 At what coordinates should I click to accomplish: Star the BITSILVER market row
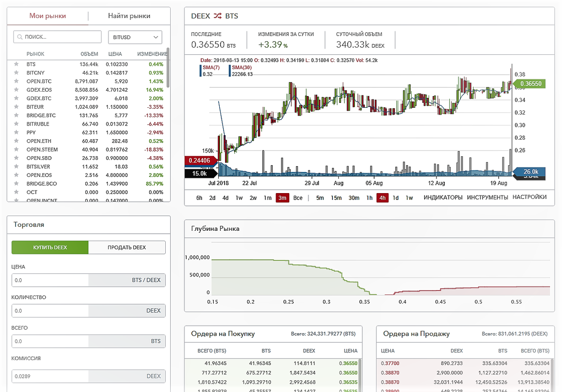(16, 167)
